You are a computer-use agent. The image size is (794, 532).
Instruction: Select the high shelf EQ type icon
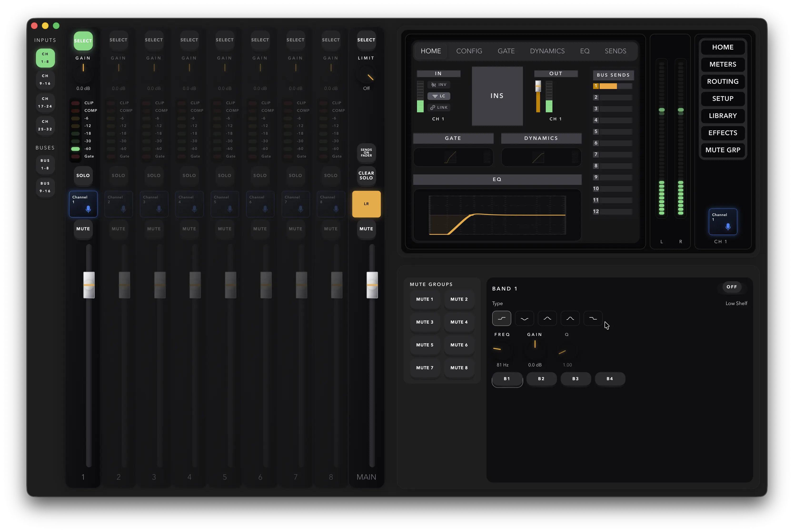[x=593, y=318]
